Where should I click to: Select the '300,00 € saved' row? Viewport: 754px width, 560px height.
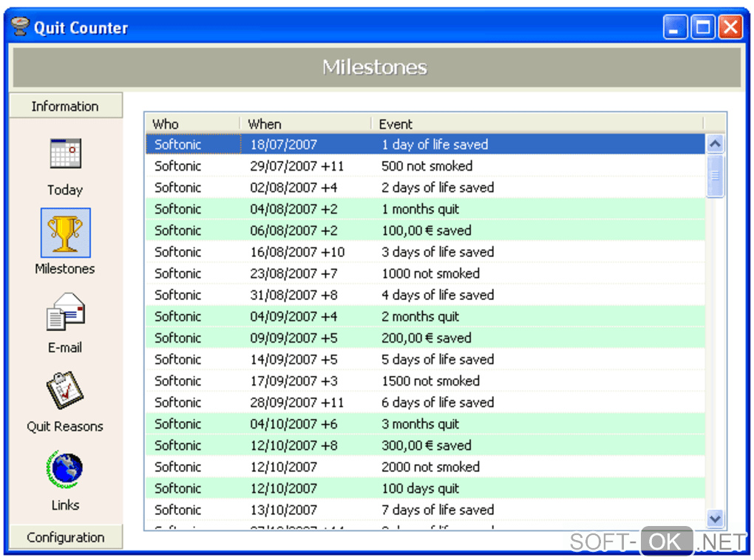coord(426,445)
